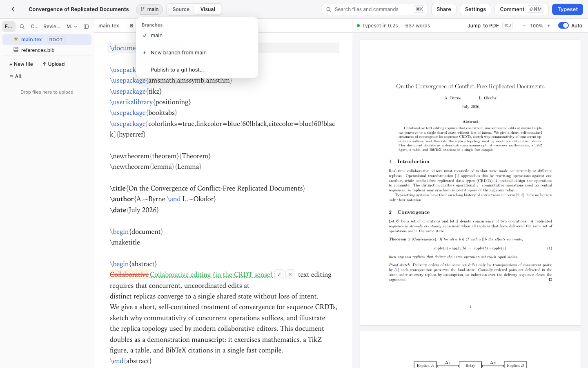Viewport: 588px width, 368px height.
Task: Click the \usetikzlibrary{positioning} line
Action: 150,102
